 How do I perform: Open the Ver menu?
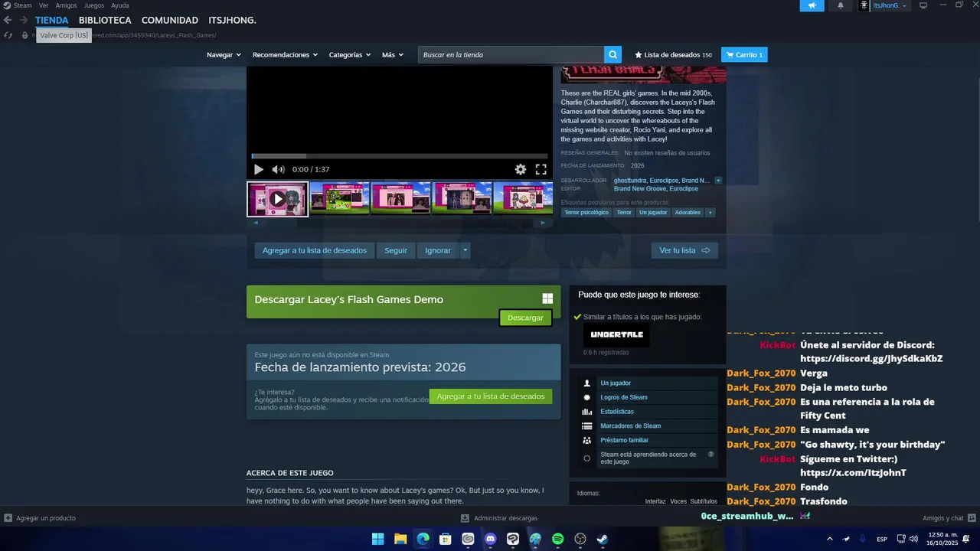coord(44,5)
